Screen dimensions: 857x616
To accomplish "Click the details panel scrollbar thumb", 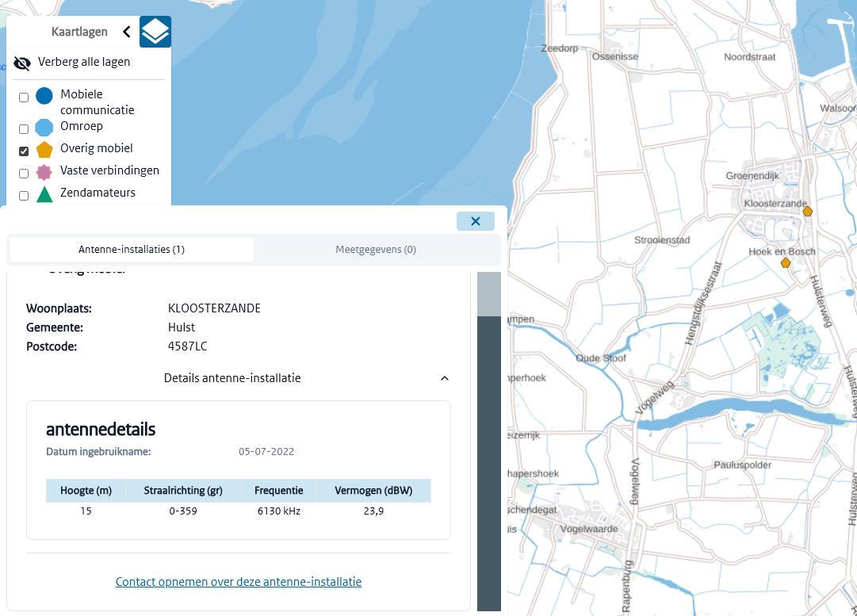I will (x=488, y=294).
